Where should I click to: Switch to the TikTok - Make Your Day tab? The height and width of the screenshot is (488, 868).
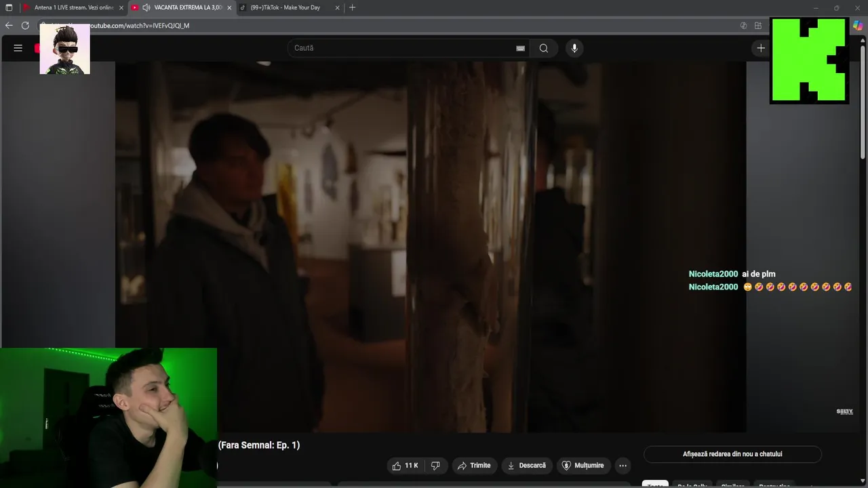click(285, 7)
